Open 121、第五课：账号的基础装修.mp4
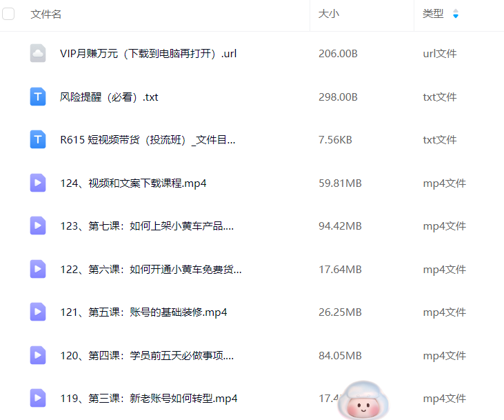 pyautogui.click(x=143, y=312)
